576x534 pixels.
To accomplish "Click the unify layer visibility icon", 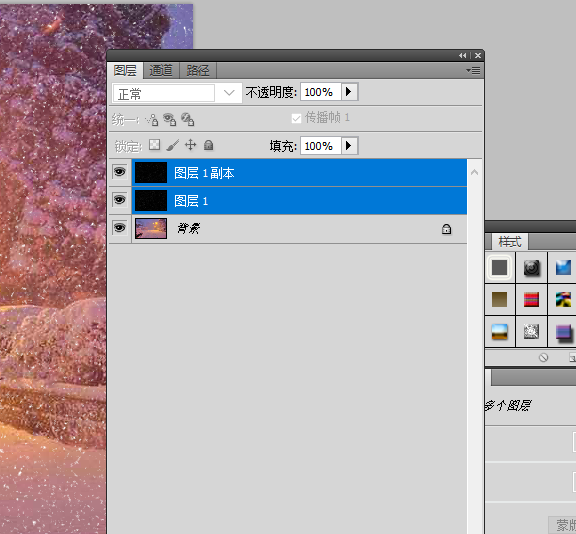I will point(169,119).
